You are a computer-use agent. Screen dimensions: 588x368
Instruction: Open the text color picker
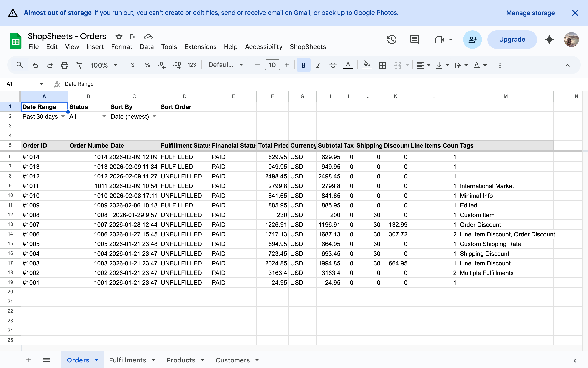click(x=348, y=65)
